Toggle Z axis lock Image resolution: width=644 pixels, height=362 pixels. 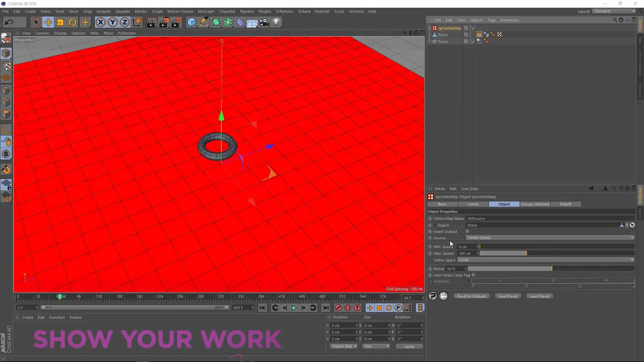(x=124, y=22)
